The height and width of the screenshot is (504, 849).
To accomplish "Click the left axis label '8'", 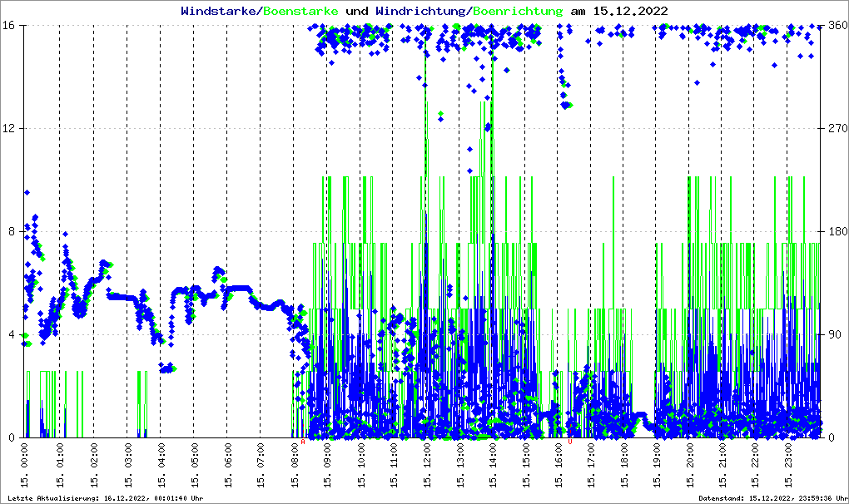I will [11, 231].
